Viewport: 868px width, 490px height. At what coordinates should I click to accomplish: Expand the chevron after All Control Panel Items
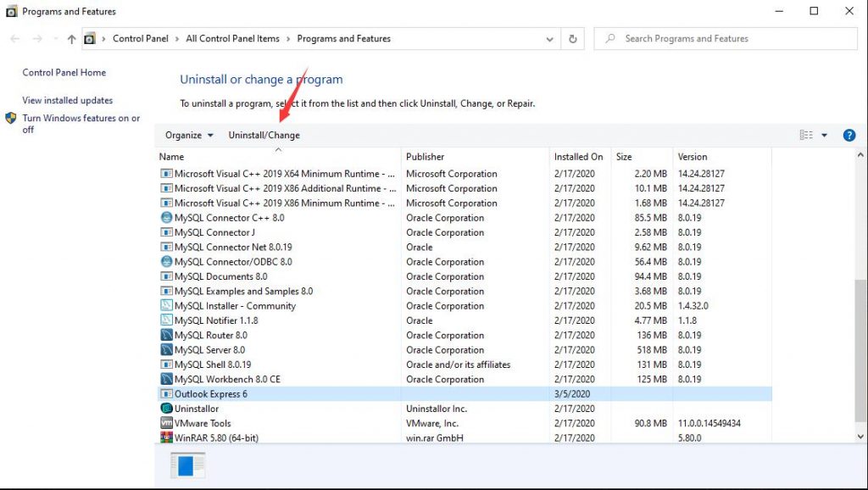tap(288, 39)
